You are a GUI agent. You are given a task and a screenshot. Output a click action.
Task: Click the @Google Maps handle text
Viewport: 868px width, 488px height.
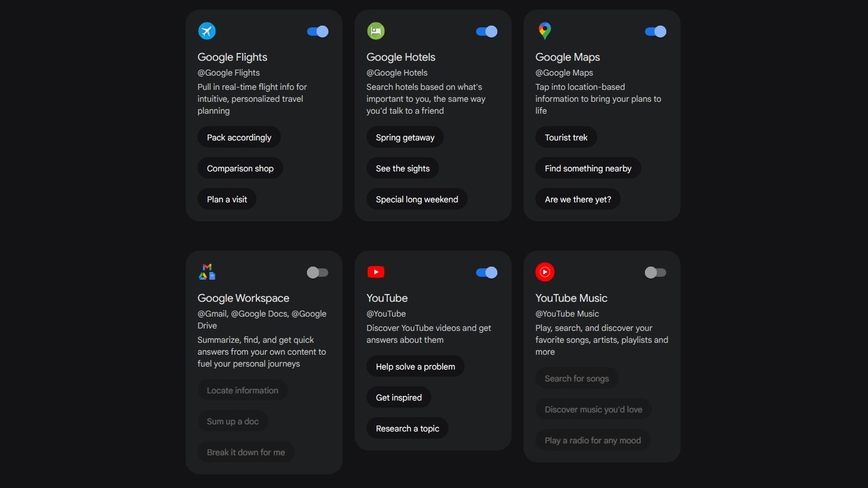pos(564,73)
